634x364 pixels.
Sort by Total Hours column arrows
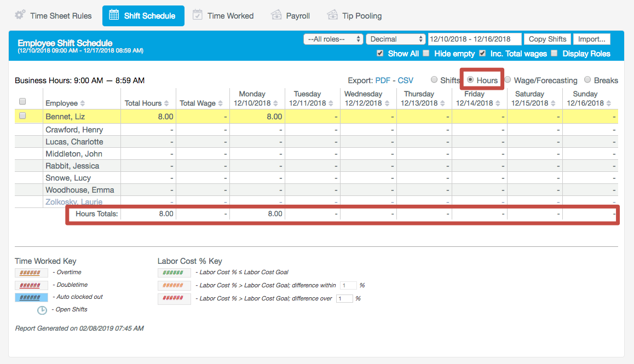(x=166, y=103)
